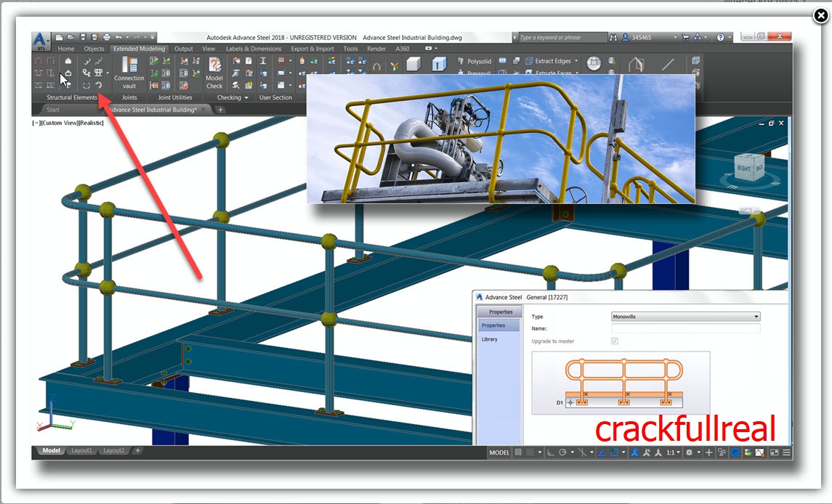This screenshot has width=832, height=504.
Task: Click the Name input field in dialog
Action: (x=685, y=328)
